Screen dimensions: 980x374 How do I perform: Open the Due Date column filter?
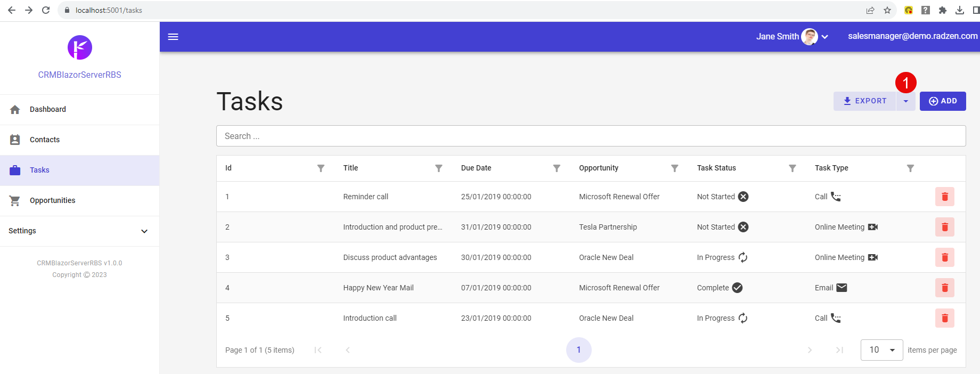pyautogui.click(x=557, y=168)
